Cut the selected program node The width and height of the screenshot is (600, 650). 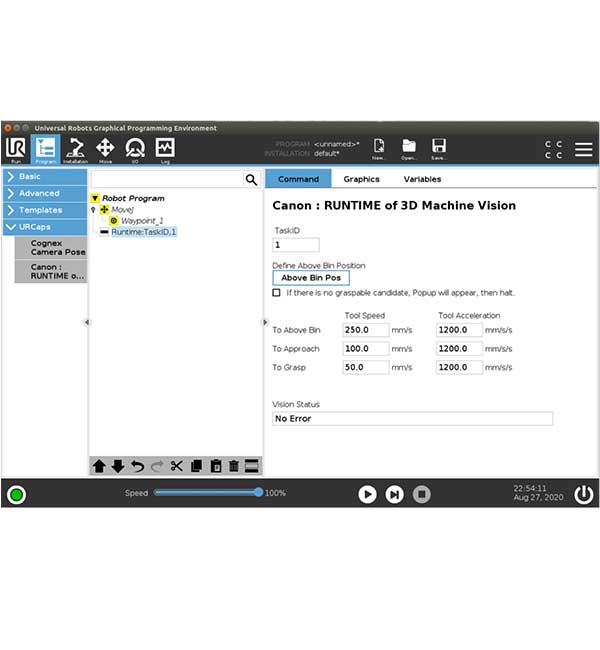(x=177, y=466)
